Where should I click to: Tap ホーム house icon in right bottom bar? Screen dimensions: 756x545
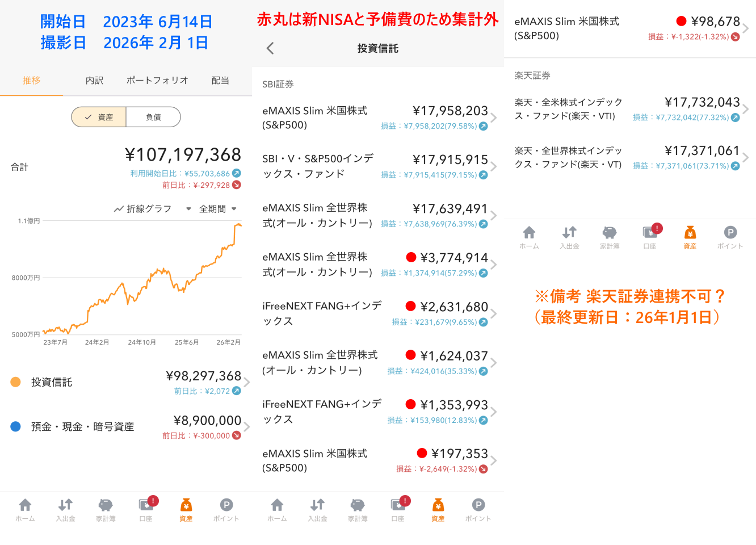tap(529, 237)
